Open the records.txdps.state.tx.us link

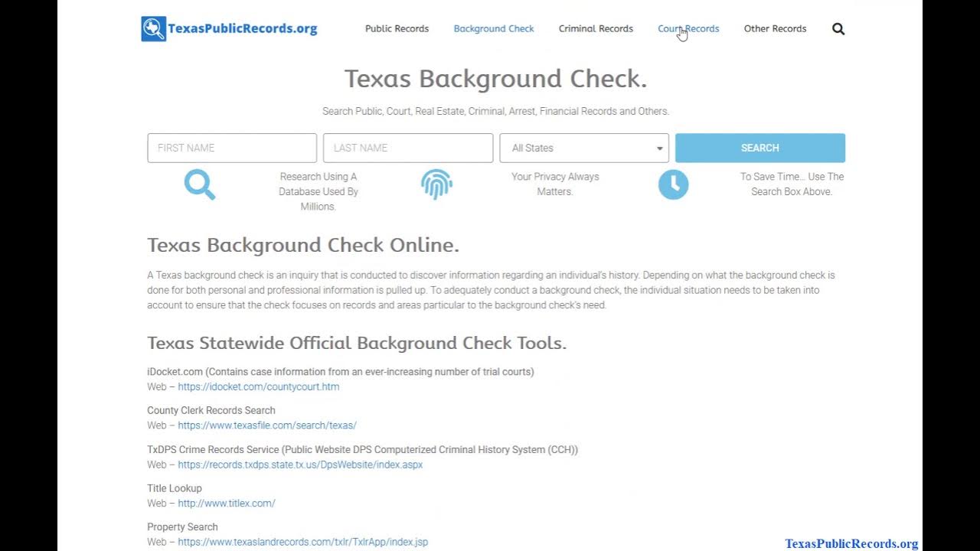click(x=300, y=465)
